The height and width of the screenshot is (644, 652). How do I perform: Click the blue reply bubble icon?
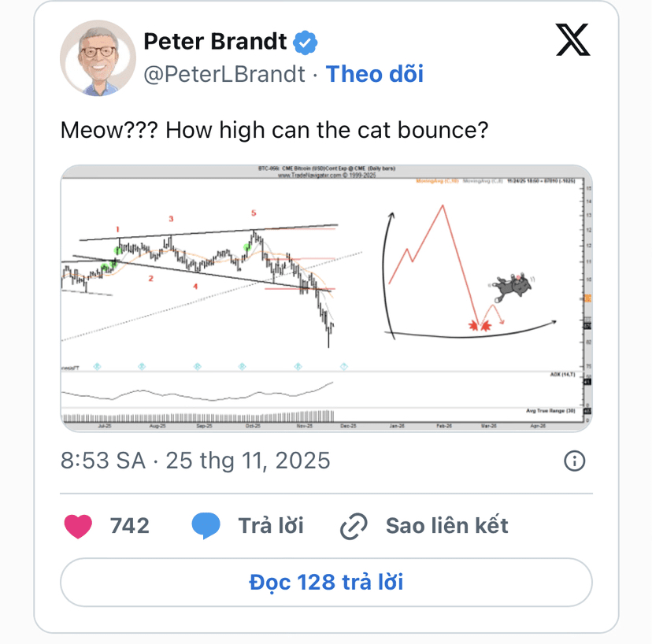206,526
